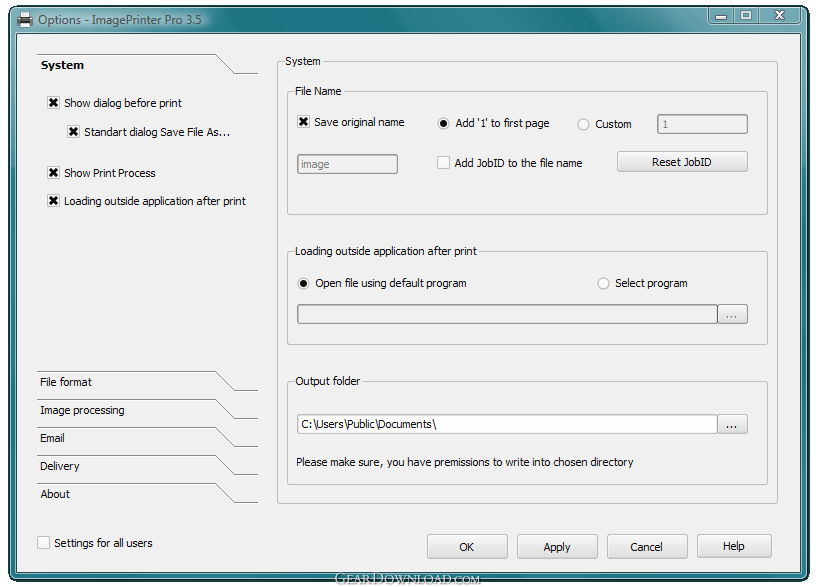Viewport: 816px width, 587px height.
Task: Choose the Select program radio button
Action: pyautogui.click(x=603, y=284)
